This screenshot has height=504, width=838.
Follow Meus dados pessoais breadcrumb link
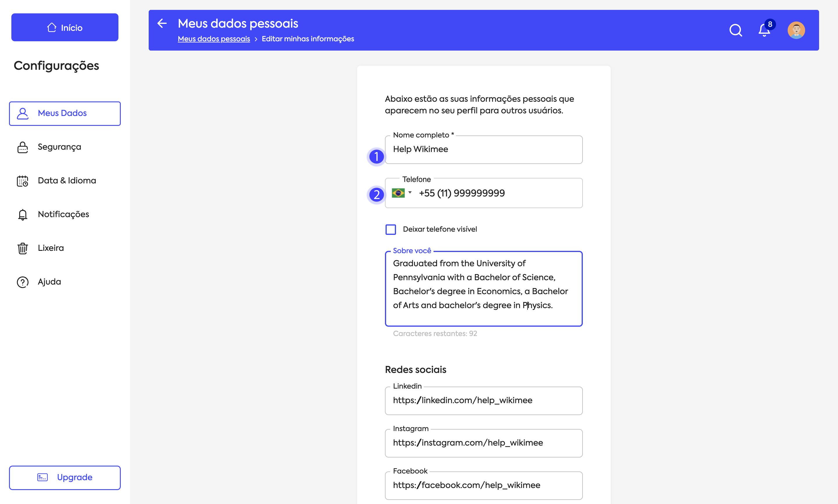click(214, 39)
